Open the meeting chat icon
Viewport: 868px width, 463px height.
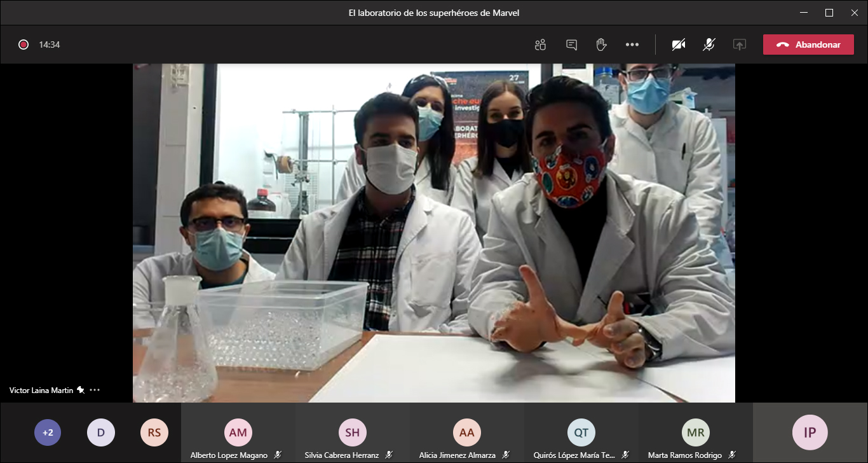571,45
